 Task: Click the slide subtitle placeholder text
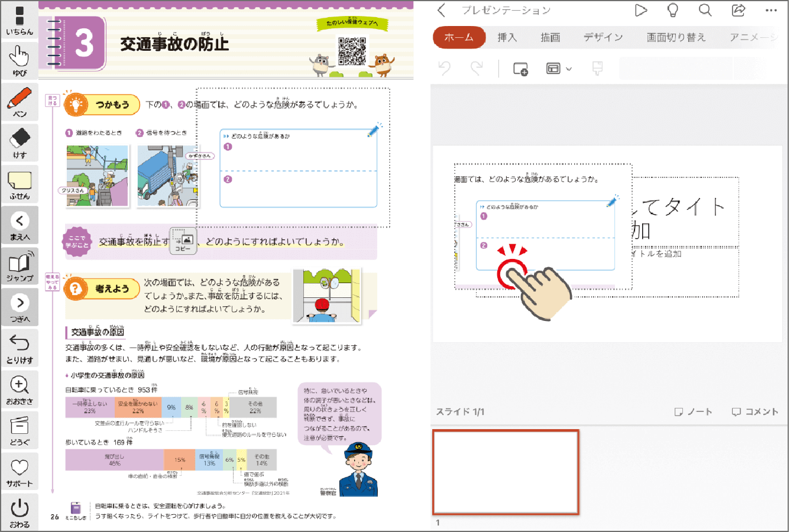coord(657,254)
